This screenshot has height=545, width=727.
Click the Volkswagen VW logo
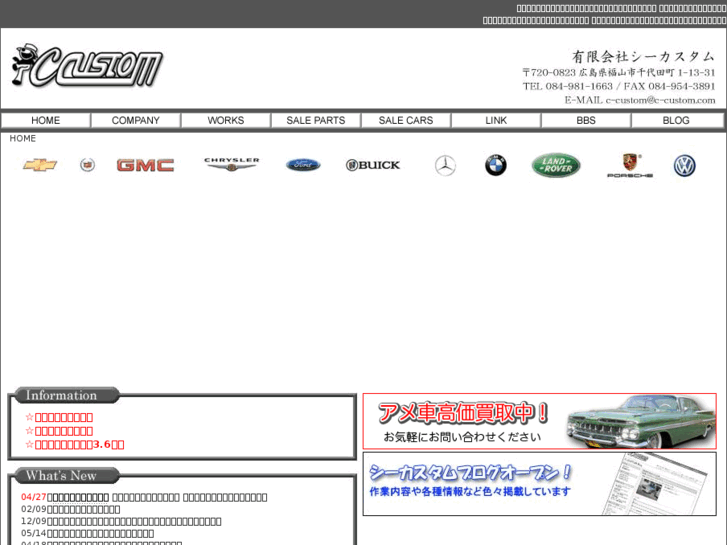coord(684,166)
